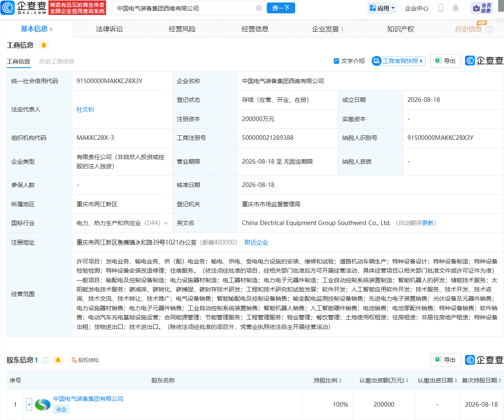Click 文字介绍 button
This screenshot has width=504, height=420.
[349, 61]
